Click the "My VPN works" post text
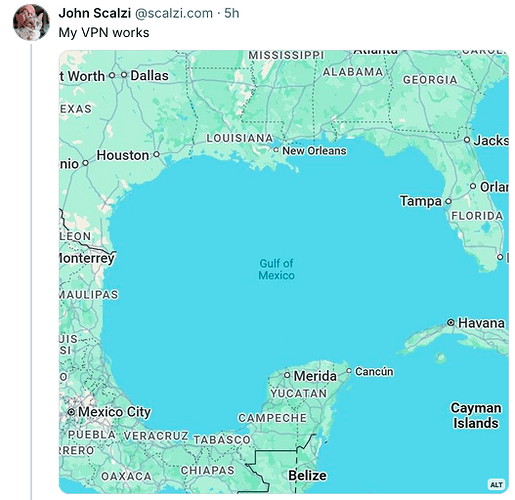Screen dimensions: 515x500 (x=104, y=33)
